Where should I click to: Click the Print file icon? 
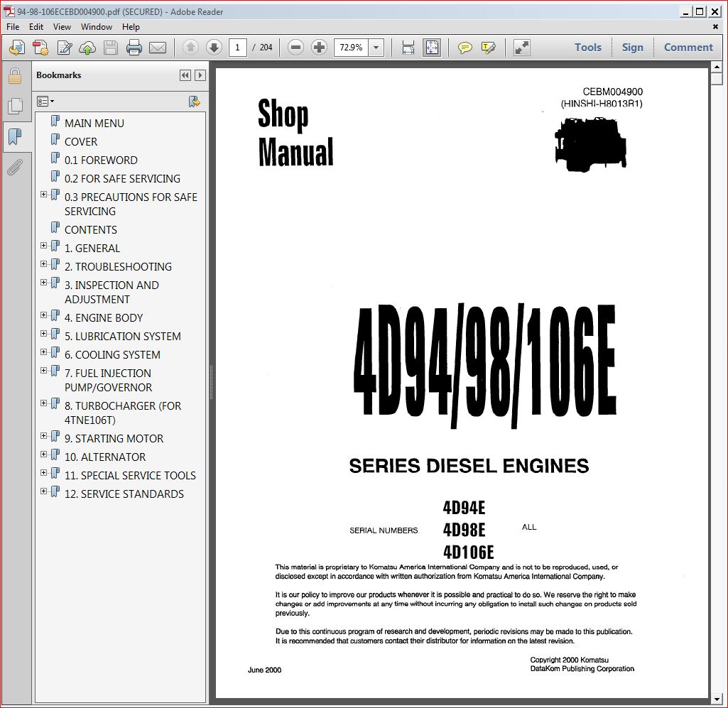coord(134,48)
